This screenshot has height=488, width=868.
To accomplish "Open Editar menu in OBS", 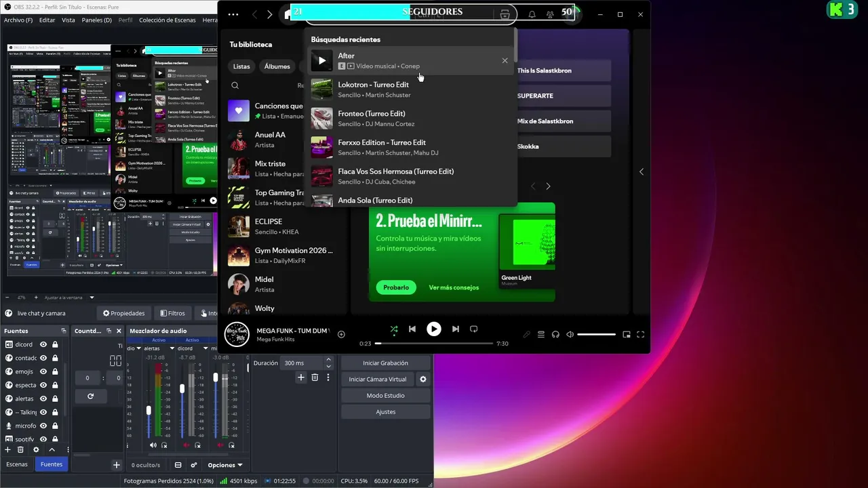I will point(47,20).
